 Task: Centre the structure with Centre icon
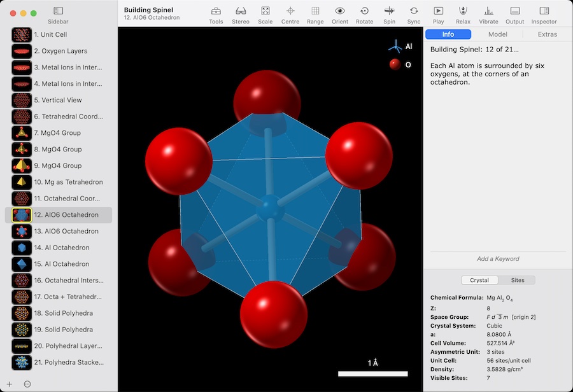290,11
